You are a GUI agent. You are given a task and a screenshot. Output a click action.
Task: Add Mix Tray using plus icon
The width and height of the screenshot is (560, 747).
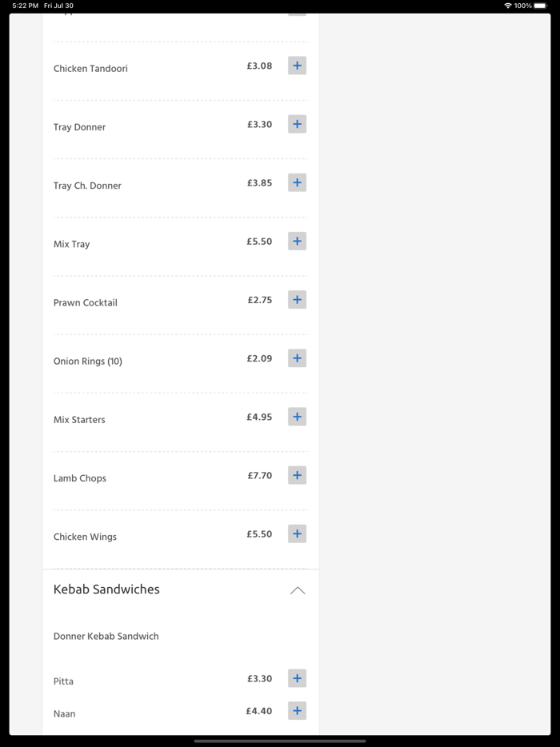297,241
